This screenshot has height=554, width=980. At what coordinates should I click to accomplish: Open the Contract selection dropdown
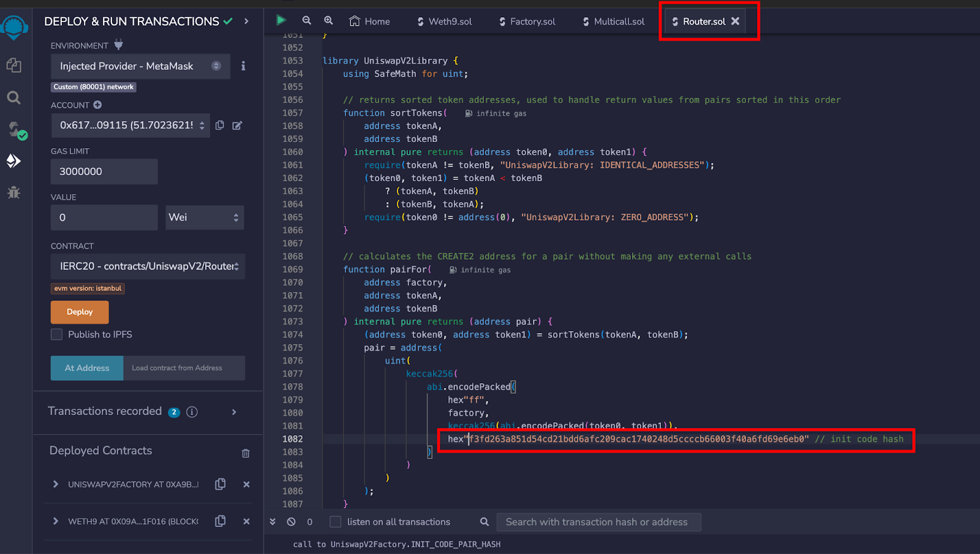pyautogui.click(x=148, y=266)
